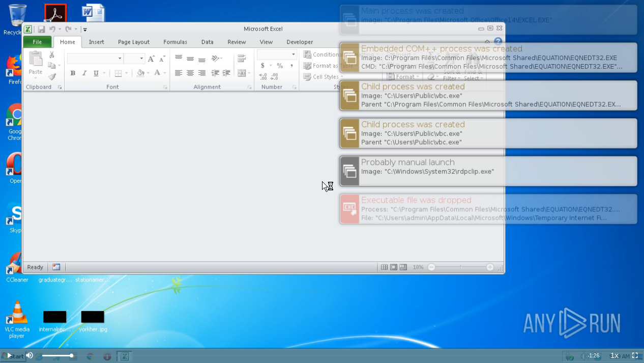Expand the Font Color dropdown arrow
The width and height of the screenshot is (644, 363).
point(165,73)
